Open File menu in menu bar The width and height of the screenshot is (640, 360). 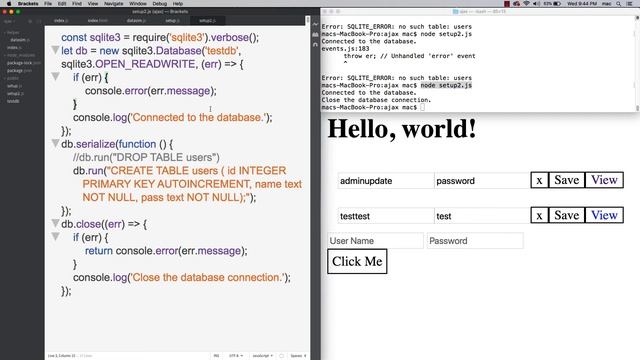tap(48, 3)
